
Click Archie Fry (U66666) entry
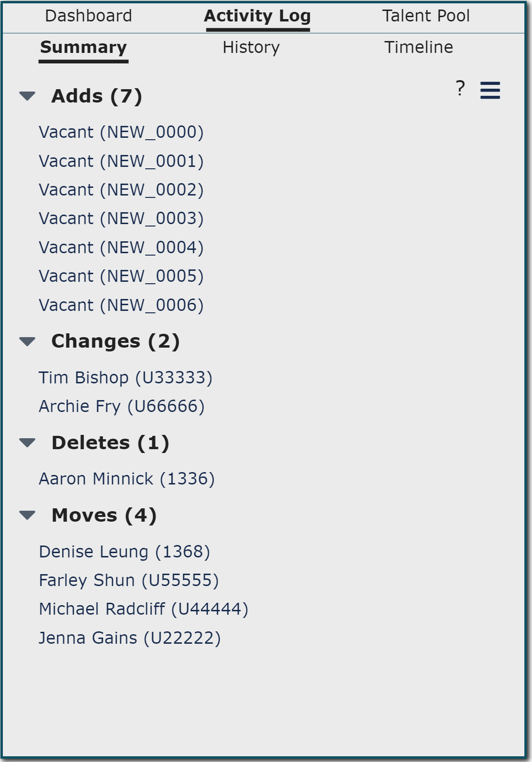(122, 406)
